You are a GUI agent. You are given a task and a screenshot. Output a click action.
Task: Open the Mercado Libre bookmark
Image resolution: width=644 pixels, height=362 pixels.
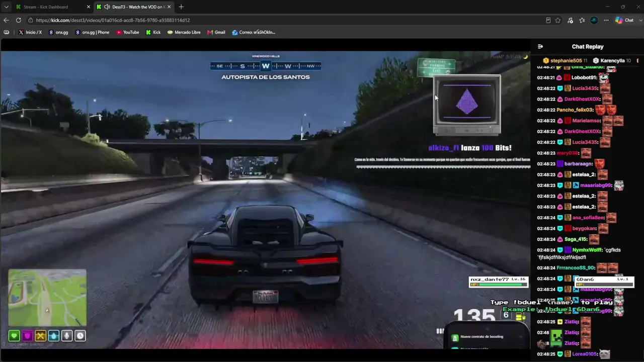coord(184,32)
